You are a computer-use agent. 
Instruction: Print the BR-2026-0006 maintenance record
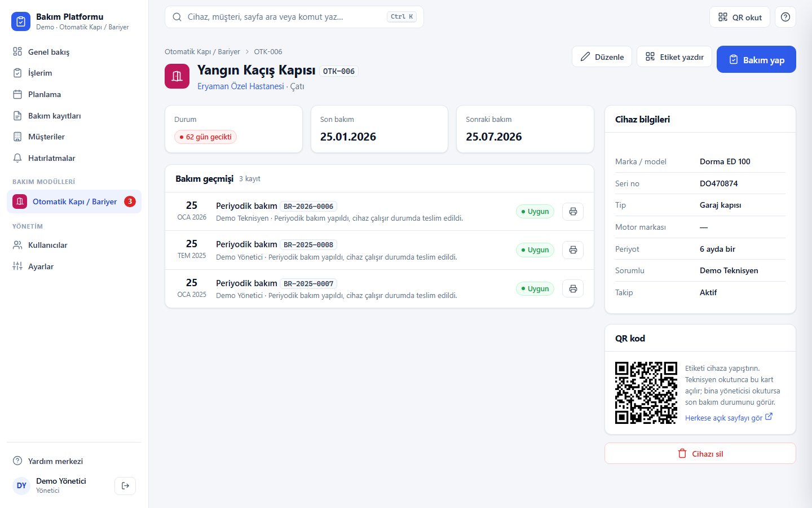[573, 212]
